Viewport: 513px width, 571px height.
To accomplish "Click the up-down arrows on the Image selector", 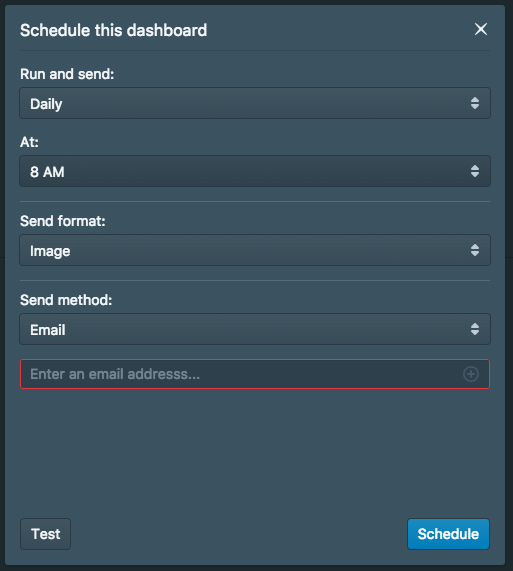I will (x=475, y=250).
